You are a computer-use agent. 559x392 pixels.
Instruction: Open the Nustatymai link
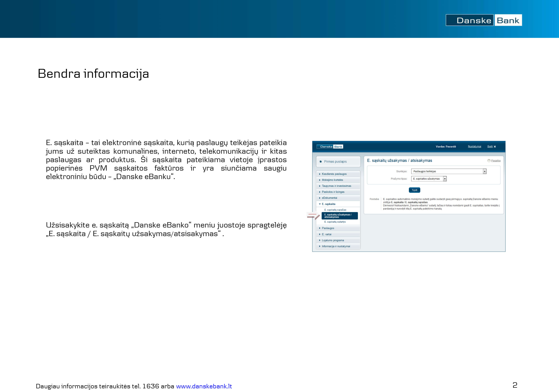pos(474,146)
